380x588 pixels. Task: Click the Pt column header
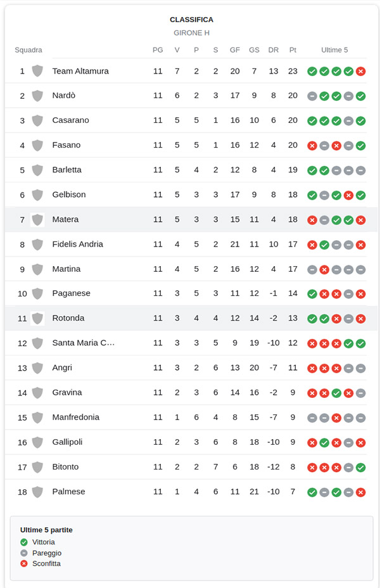(293, 50)
